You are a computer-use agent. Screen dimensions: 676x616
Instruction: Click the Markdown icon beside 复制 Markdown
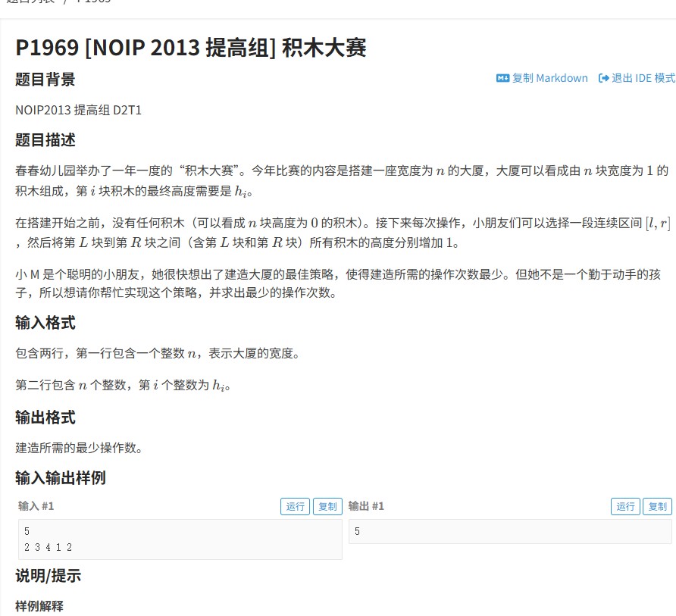point(502,78)
